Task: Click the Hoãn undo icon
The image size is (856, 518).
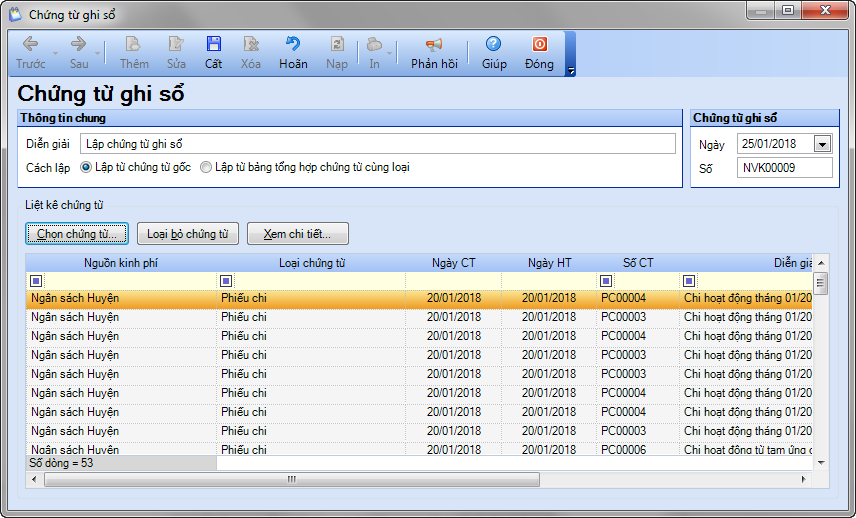Action: (x=293, y=45)
